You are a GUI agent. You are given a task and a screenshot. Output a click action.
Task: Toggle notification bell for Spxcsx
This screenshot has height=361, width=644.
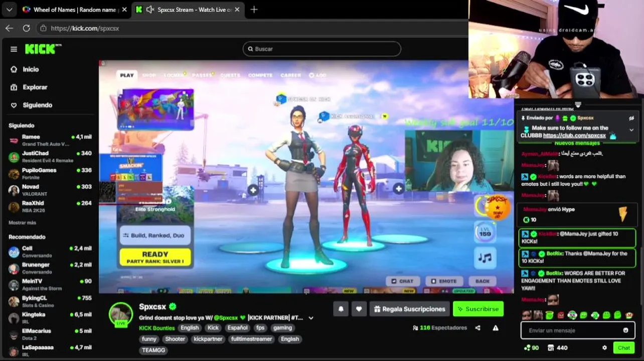click(x=341, y=309)
